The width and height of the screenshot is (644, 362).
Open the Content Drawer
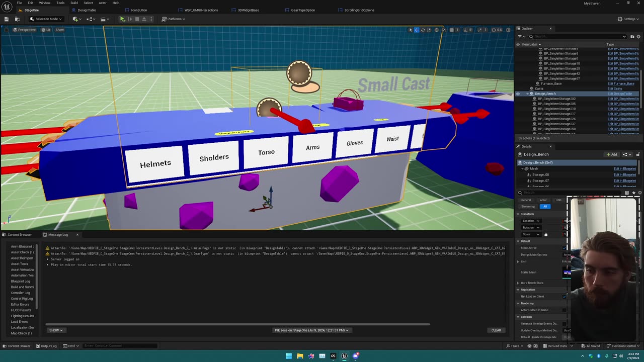coord(16,346)
